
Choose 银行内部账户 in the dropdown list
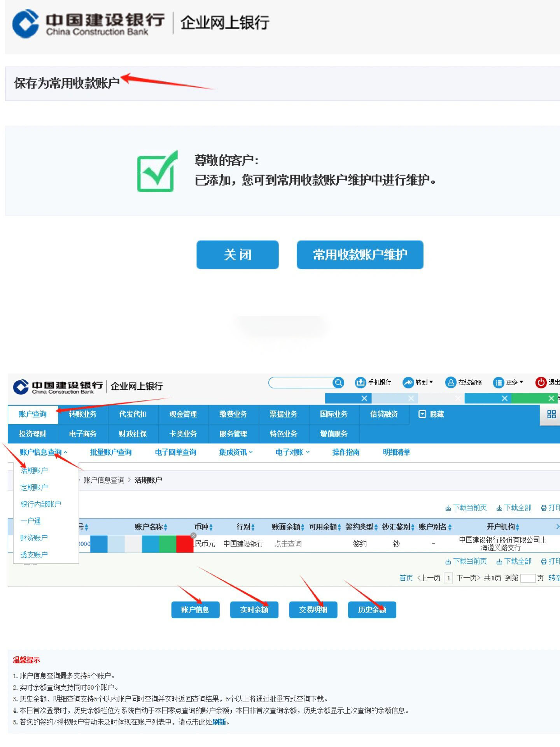41,504
